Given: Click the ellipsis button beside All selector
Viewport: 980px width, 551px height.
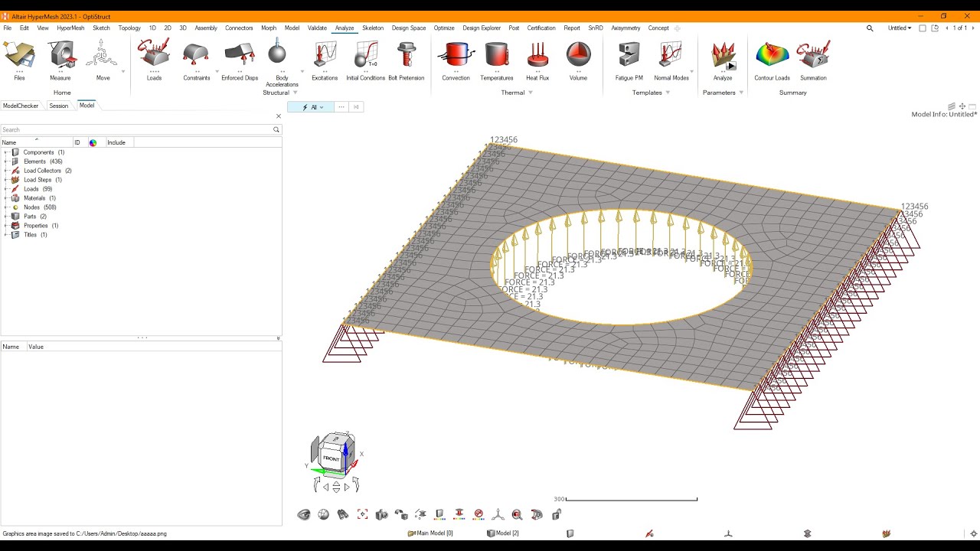Looking at the screenshot, I should click(341, 107).
